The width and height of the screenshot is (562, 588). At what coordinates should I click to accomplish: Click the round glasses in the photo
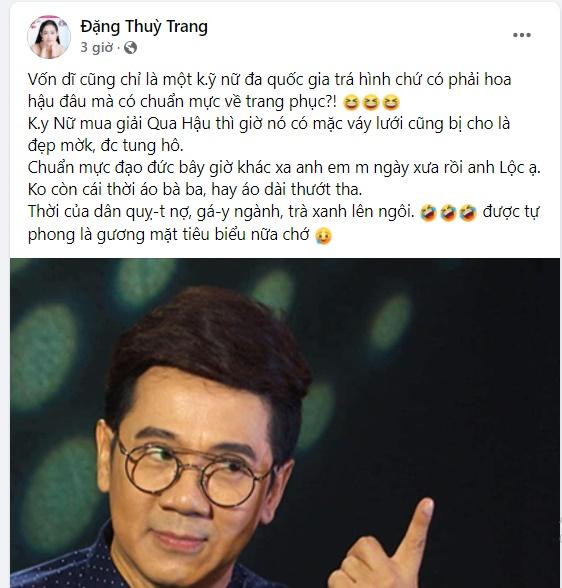coord(195,470)
